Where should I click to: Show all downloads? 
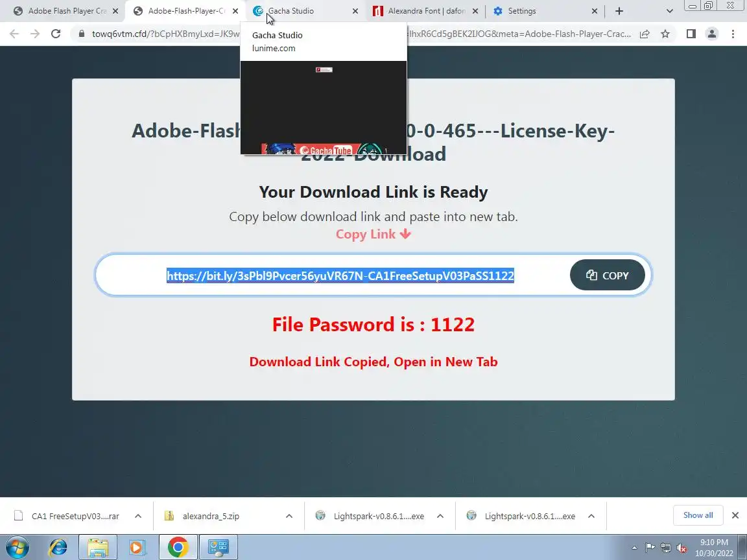(698, 515)
